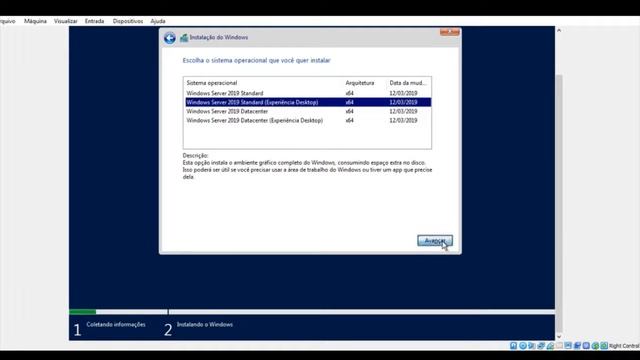Viewport: 640px width, 360px height.
Task: Go back using the blue arrow button
Action: pyautogui.click(x=170, y=38)
